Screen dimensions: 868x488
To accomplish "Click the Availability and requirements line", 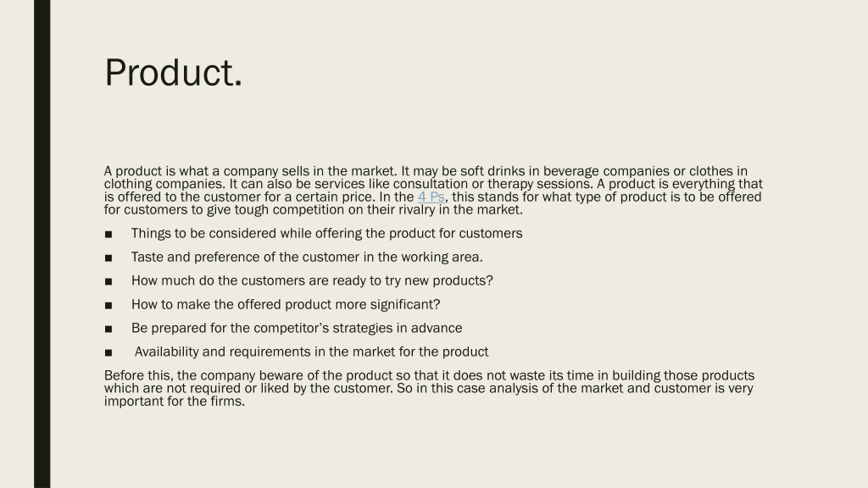I will point(312,352).
